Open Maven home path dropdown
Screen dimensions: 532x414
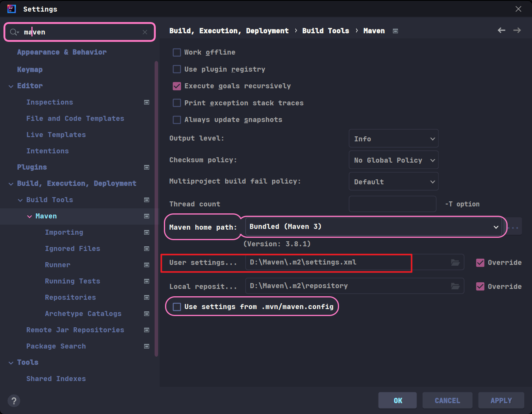coord(374,227)
